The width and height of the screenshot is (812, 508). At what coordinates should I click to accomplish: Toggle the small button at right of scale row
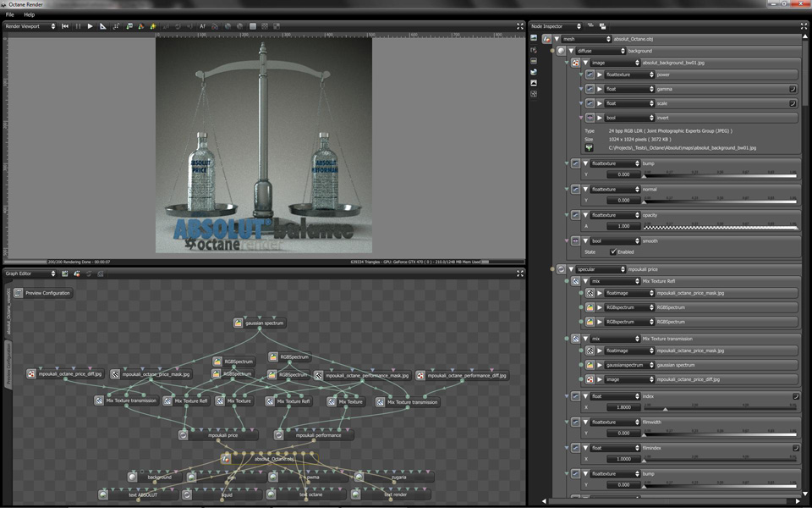[793, 103]
